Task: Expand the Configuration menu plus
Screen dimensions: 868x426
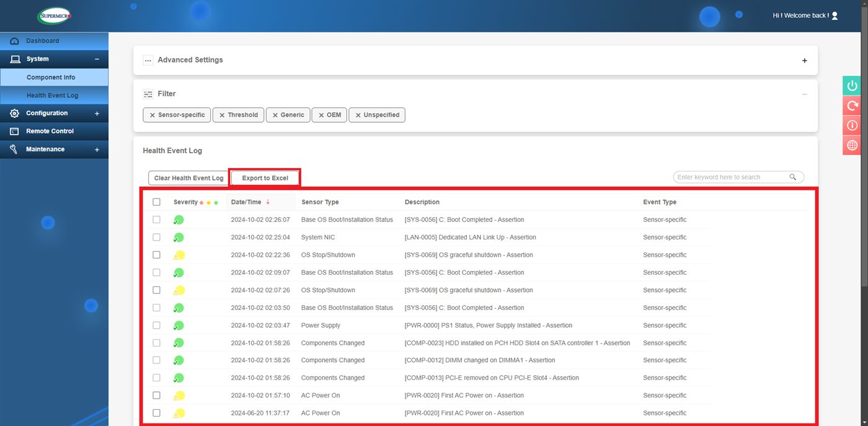Action: pos(97,113)
